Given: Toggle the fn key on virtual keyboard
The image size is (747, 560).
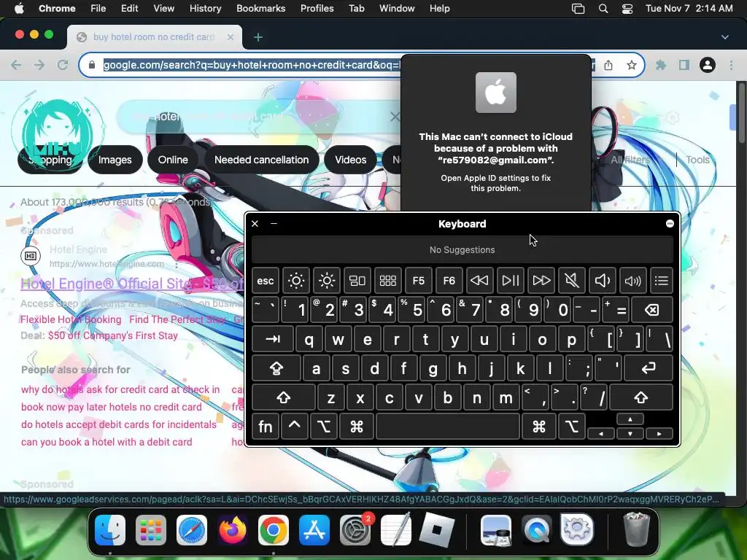Looking at the screenshot, I should [x=266, y=426].
